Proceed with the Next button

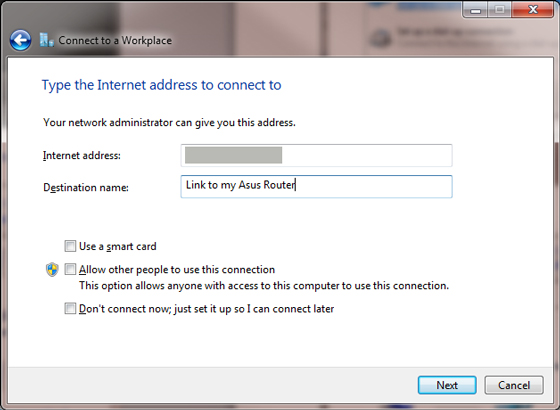447,385
